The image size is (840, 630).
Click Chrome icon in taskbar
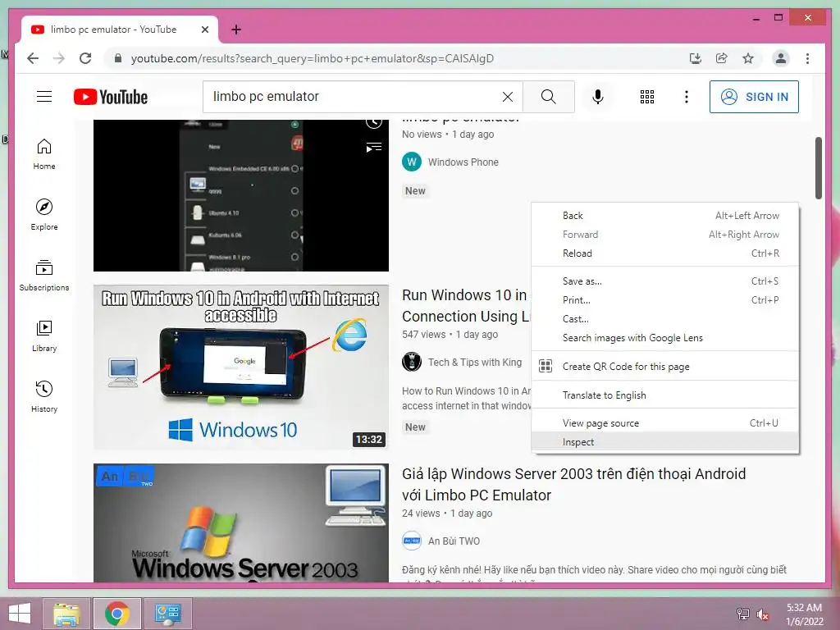point(117,614)
